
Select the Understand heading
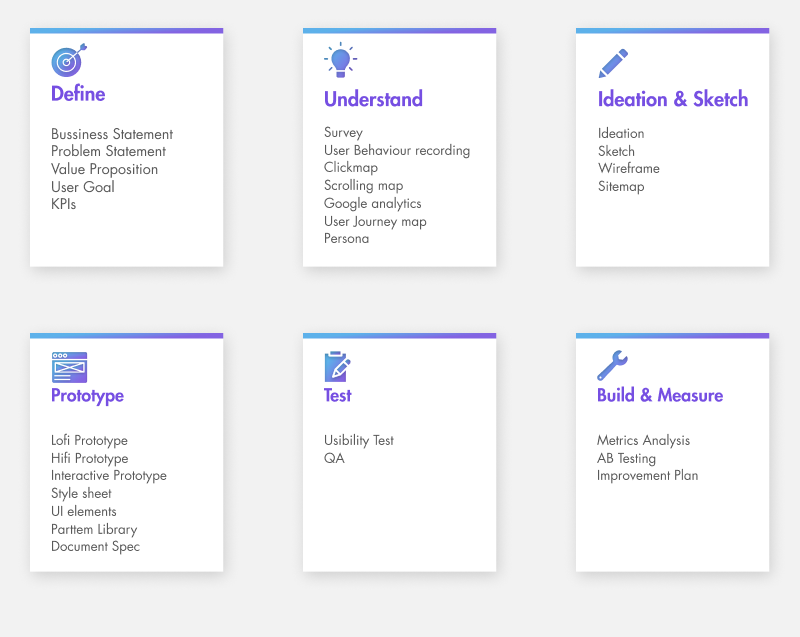point(373,99)
